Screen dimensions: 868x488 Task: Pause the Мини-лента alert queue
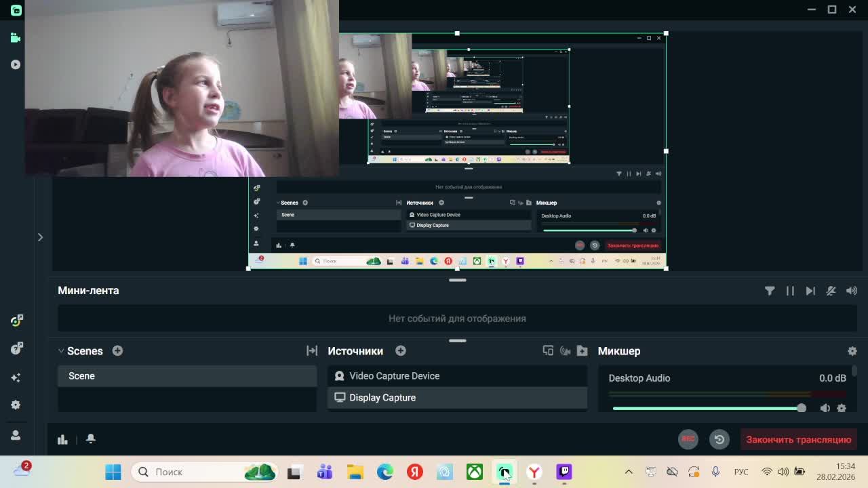tap(790, 291)
